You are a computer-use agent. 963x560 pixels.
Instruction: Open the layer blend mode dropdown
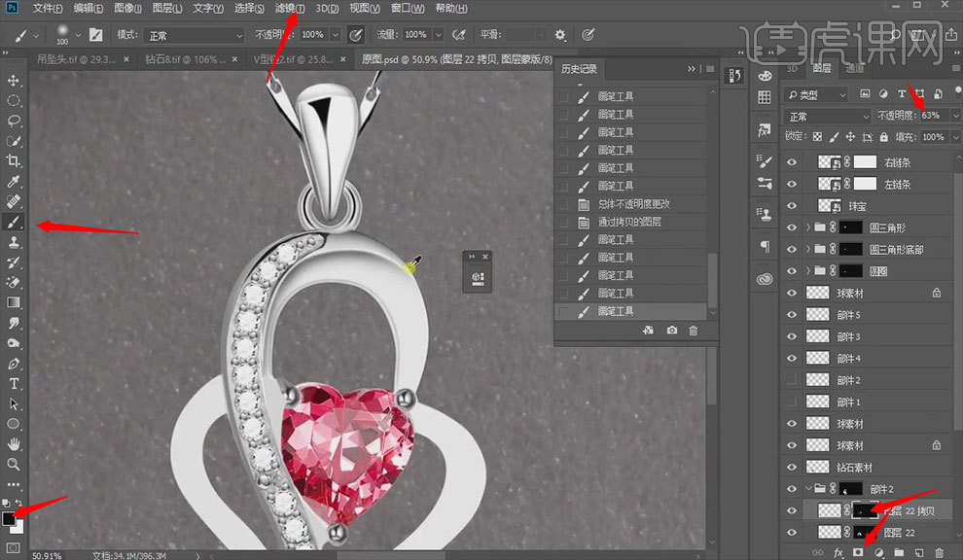click(x=826, y=116)
